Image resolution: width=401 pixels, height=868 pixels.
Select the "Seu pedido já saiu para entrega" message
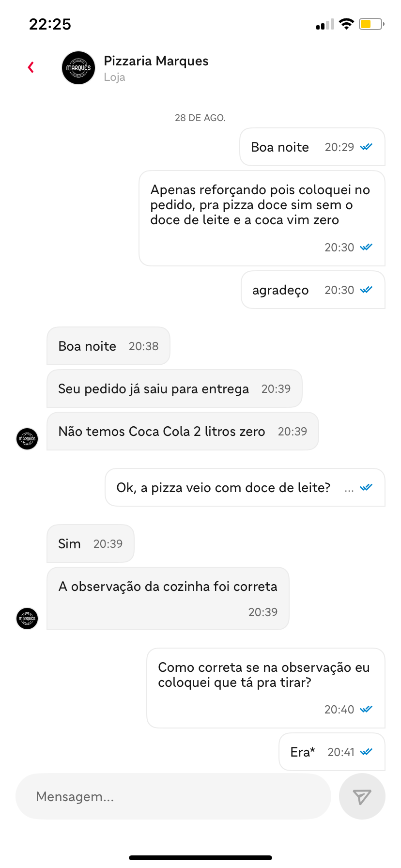coord(174,389)
